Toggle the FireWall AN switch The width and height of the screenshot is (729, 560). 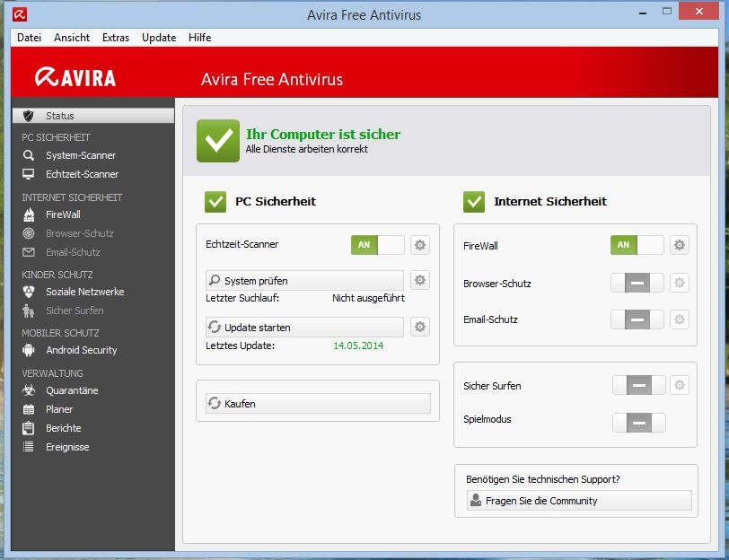(637, 245)
